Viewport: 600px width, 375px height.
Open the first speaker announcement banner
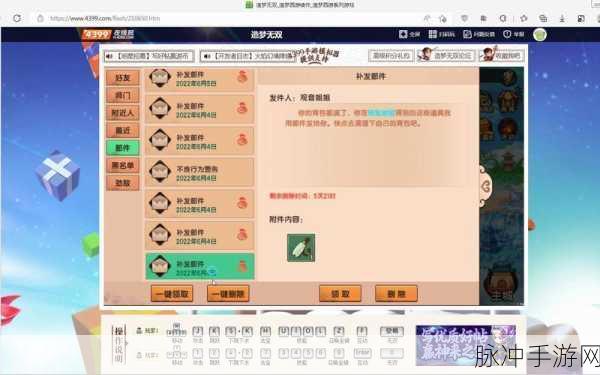[x=149, y=56]
